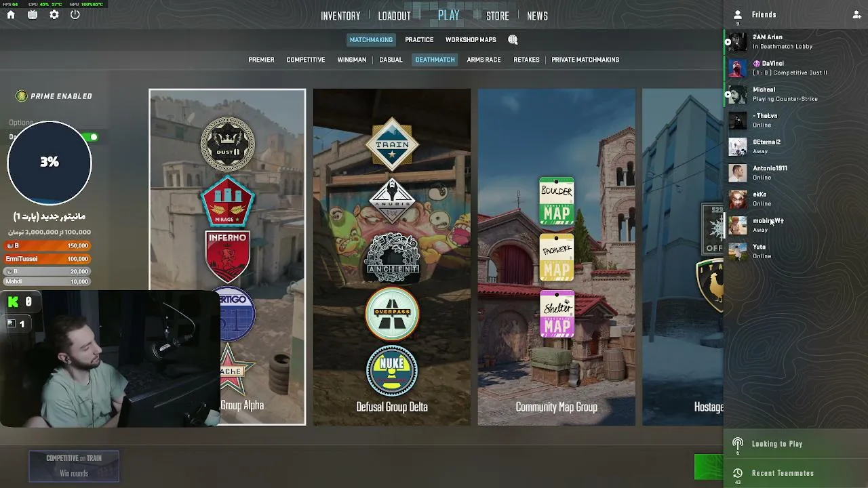Viewport: 868px width, 488px height.
Task: Open the inventory crate icon beside home
Action: 33,14
